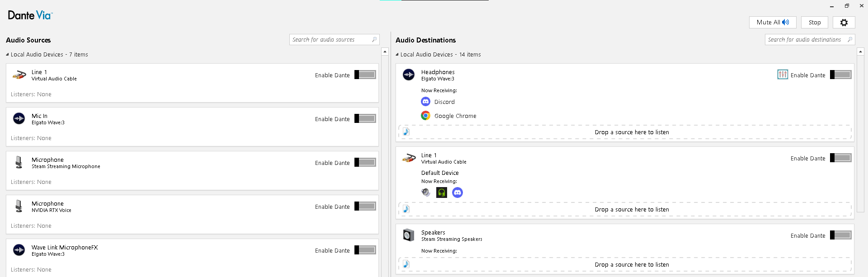Toggle Enable Dante for Wave Link MicrophoneFX
The width and height of the screenshot is (868, 277).
pos(365,250)
